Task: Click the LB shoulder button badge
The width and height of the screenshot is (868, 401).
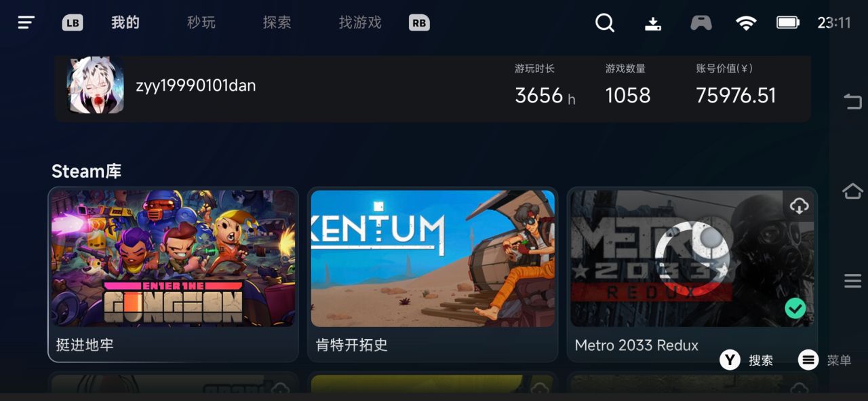Action: point(73,23)
